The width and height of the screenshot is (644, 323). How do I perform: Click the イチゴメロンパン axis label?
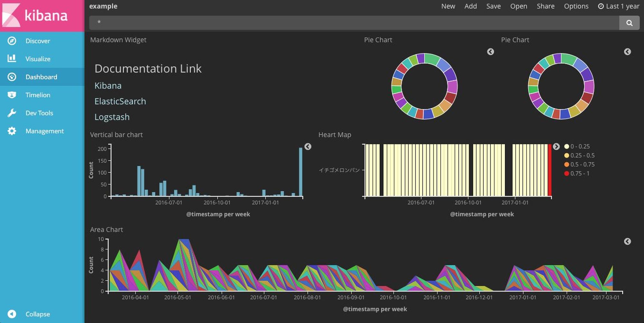pos(339,170)
